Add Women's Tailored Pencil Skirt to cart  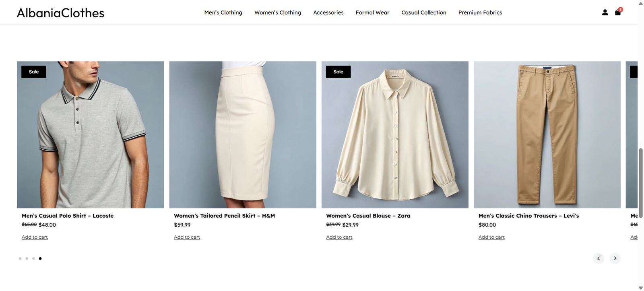pyautogui.click(x=187, y=237)
